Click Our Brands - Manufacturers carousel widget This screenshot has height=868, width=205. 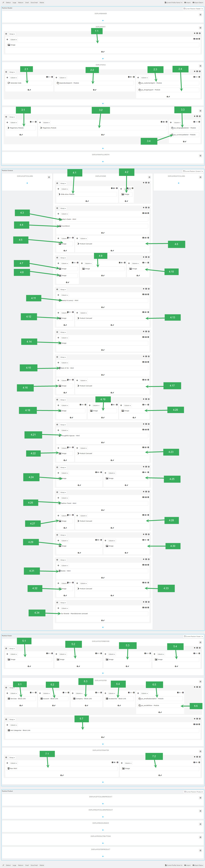pos(74,614)
